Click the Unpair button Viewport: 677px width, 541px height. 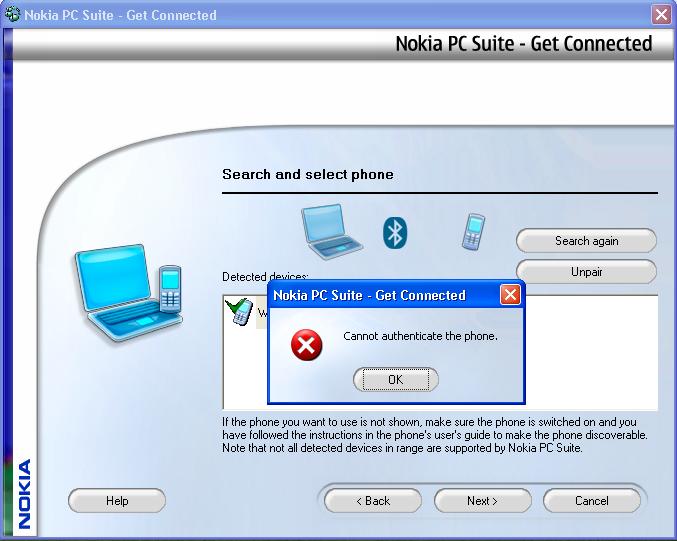(586, 272)
